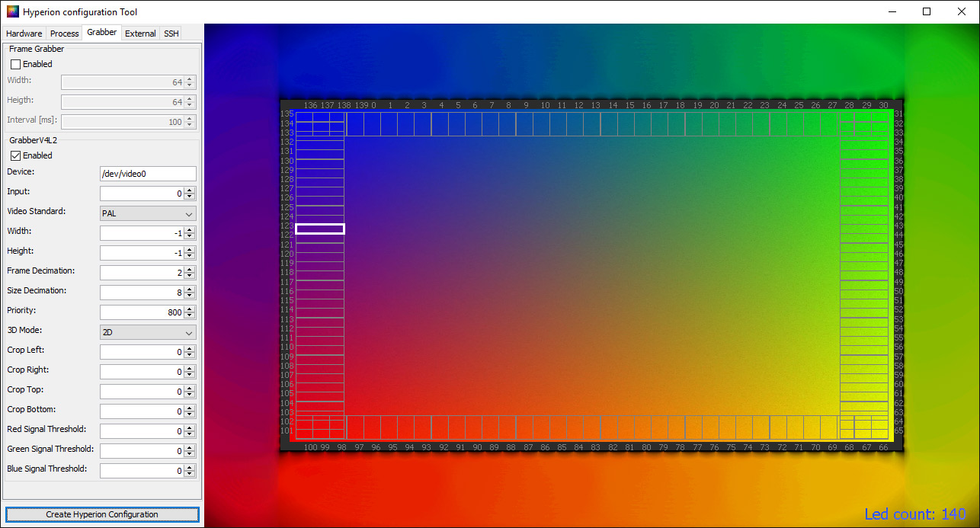This screenshot has width=980, height=528.
Task: Go to the External tab
Action: (x=140, y=34)
